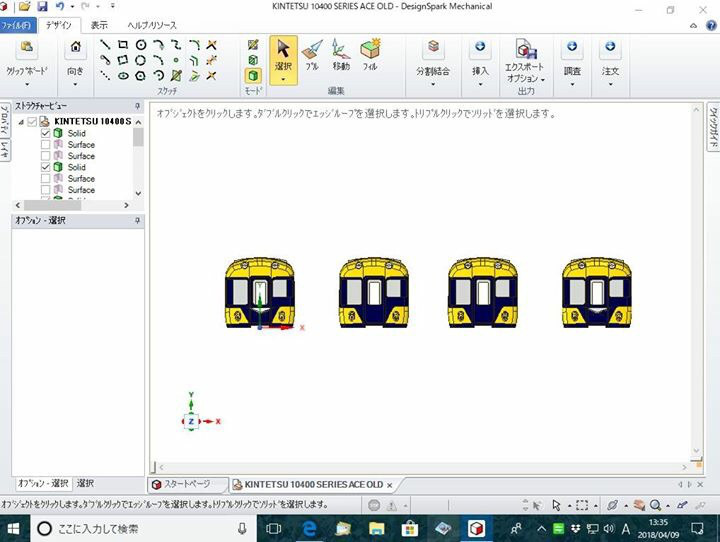Activate the プル (Pull) tool
Screen dimensions: 720x542
click(312, 55)
